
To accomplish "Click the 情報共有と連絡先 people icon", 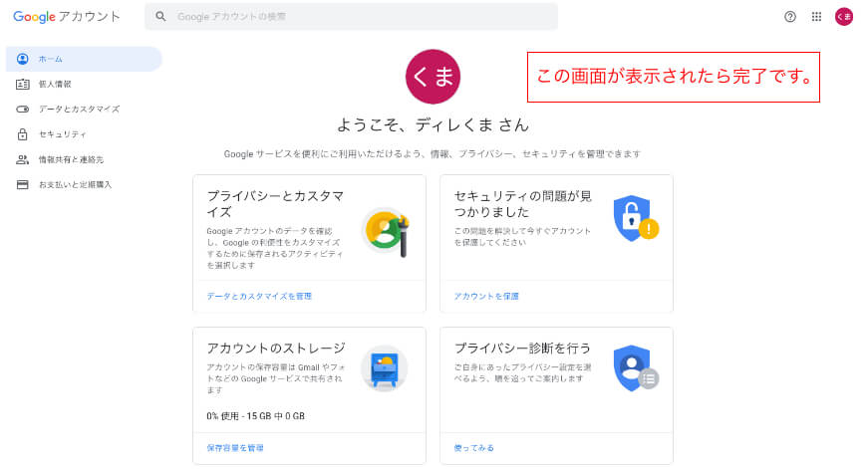I will pyautogui.click(x=23, y=159).
